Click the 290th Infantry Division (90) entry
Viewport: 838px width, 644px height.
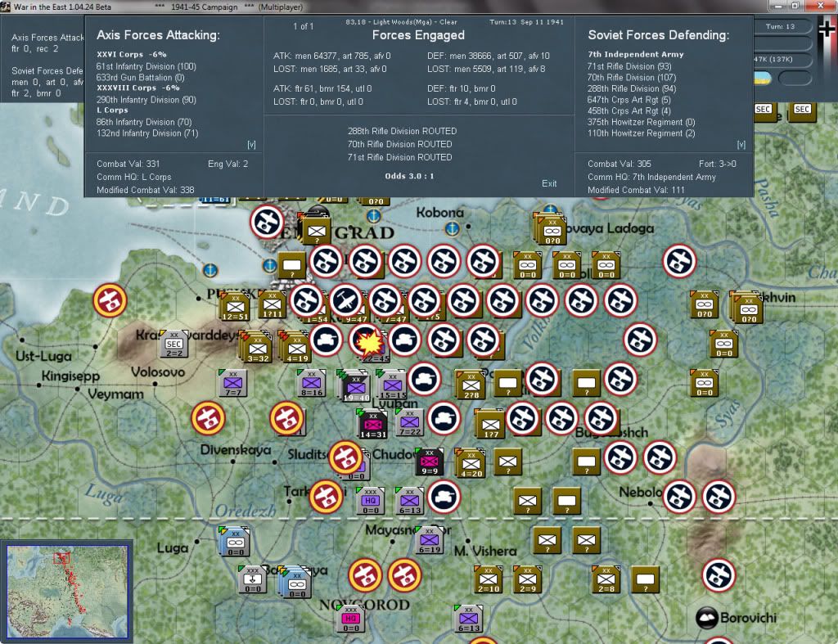[x=146, y=100]
